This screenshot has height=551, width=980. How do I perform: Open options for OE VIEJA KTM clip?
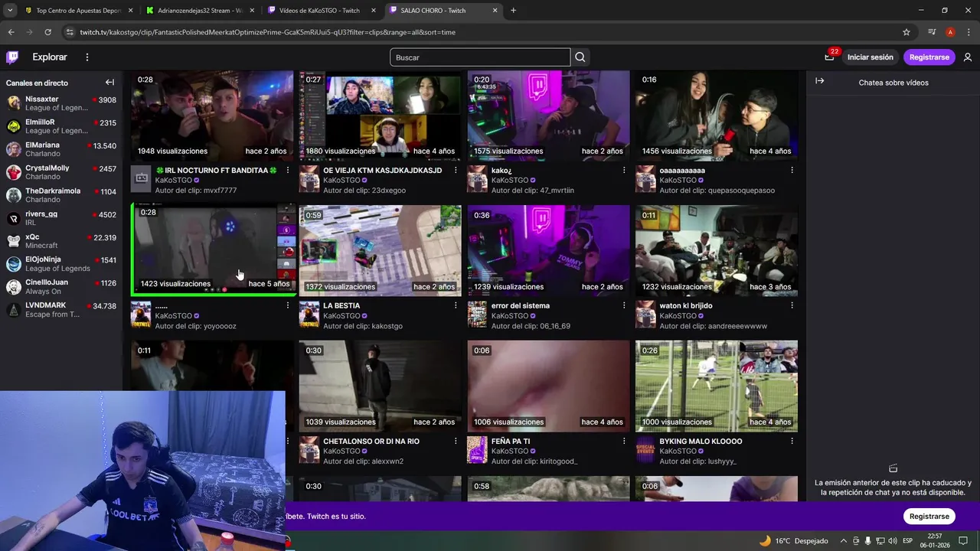456,171
